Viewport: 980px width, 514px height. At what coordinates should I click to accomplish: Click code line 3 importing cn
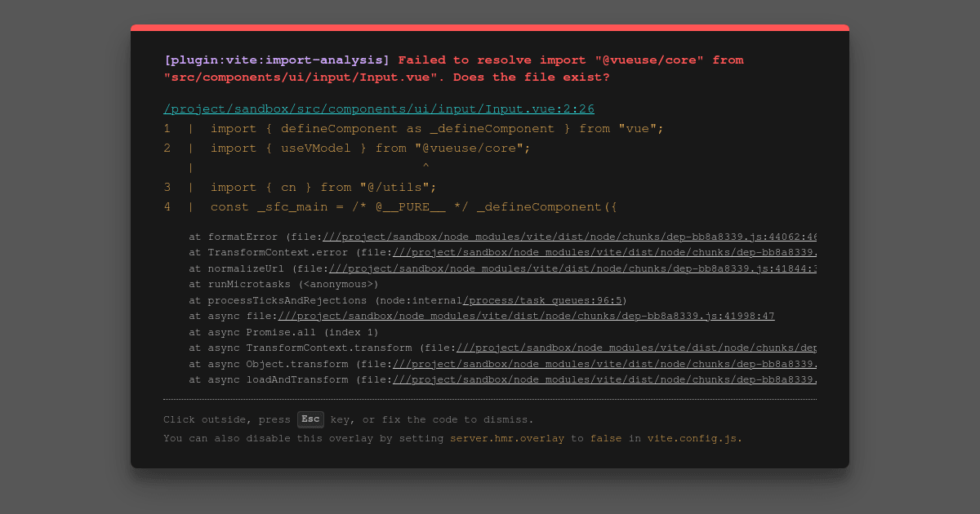point(323,188)
